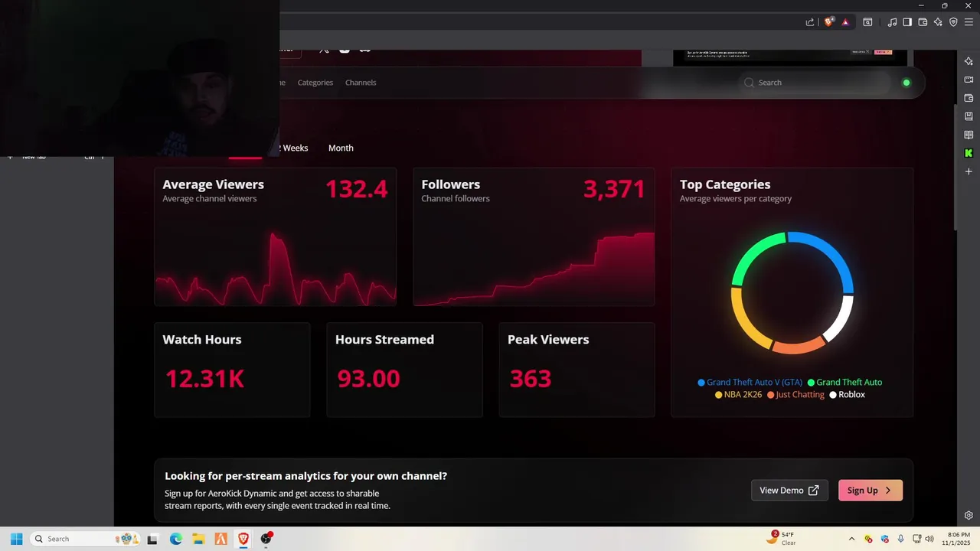The width and height of the screenshot is (980, 551).
Task: Open Brave Wallet icon in toolbar
Action: [923, 22]
